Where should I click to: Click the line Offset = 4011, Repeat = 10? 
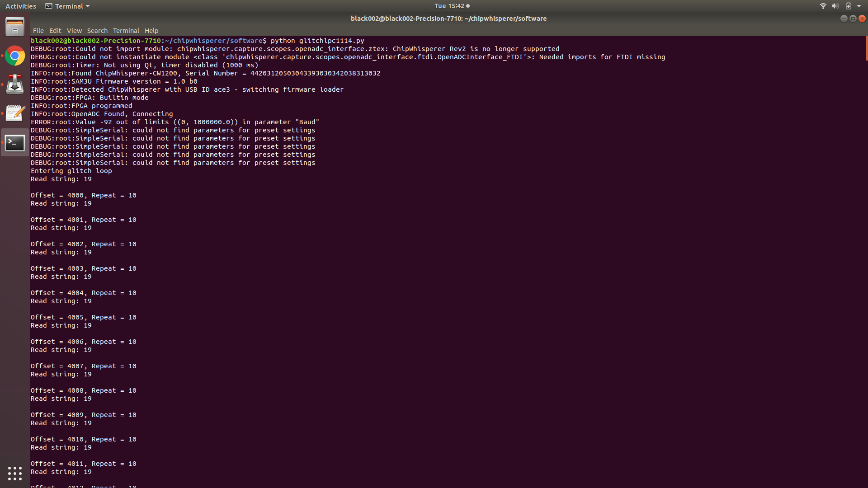84,464
